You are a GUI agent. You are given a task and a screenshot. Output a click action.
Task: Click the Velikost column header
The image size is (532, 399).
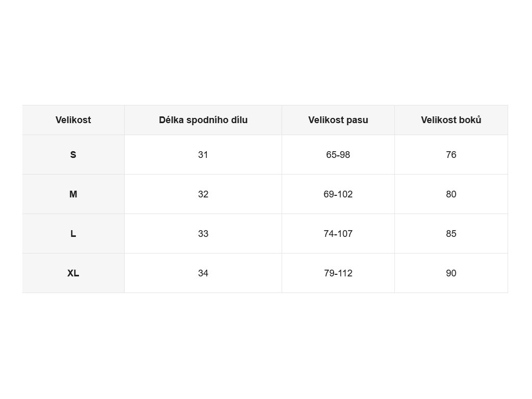(x=73, y=120)
